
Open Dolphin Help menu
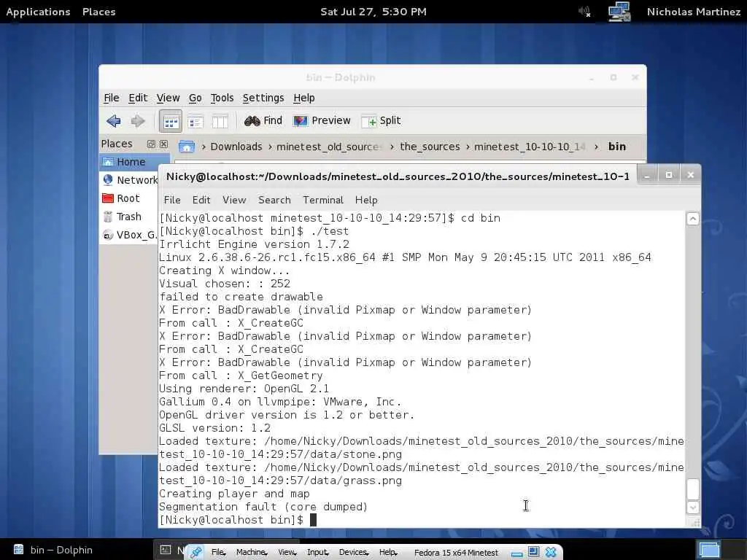point(304,98)
